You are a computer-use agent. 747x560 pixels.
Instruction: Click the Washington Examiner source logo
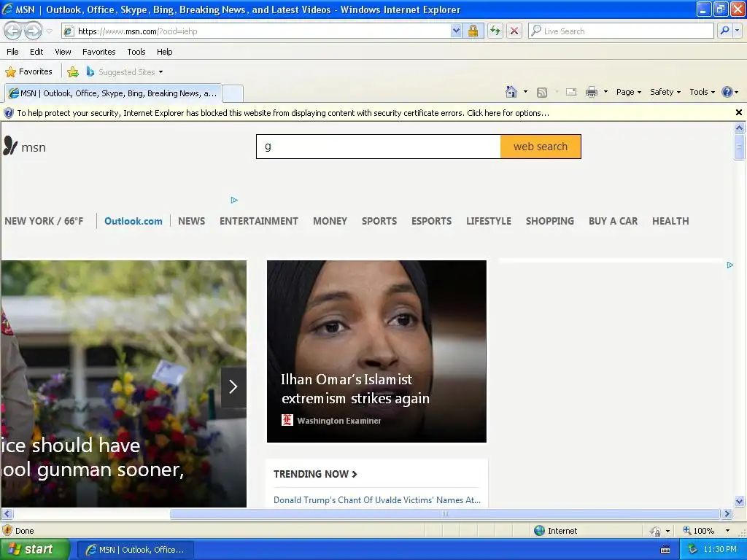287,420
